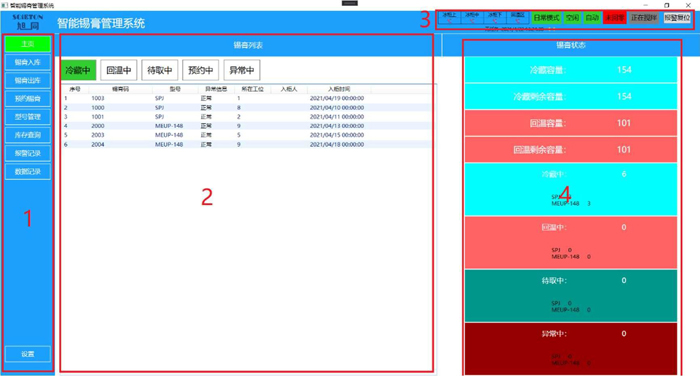The image size is (700, 376).
Task: Toggle the green 日常模式 mode indicator
Action: (546, 18)
